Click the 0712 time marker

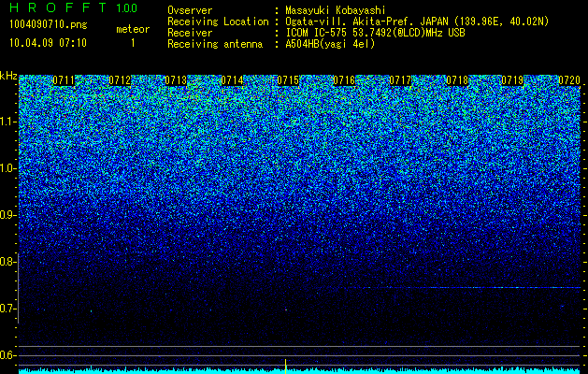120,80
